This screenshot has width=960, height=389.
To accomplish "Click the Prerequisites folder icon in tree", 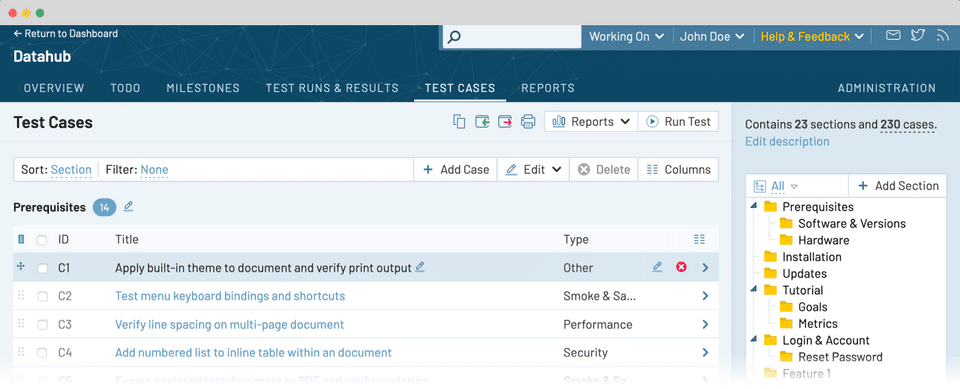I will click(770, 207).
